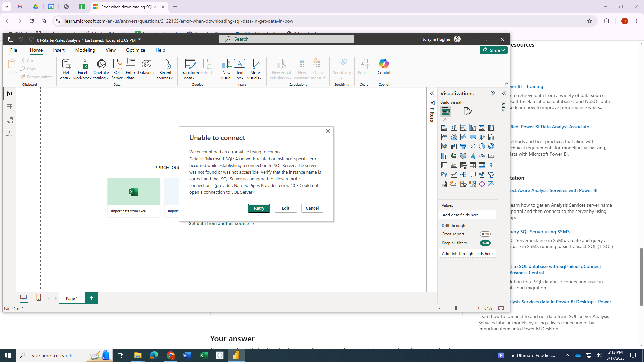Insert a Text box from ribbon
This screenshot has height=362, width=644.
[240, 69]
